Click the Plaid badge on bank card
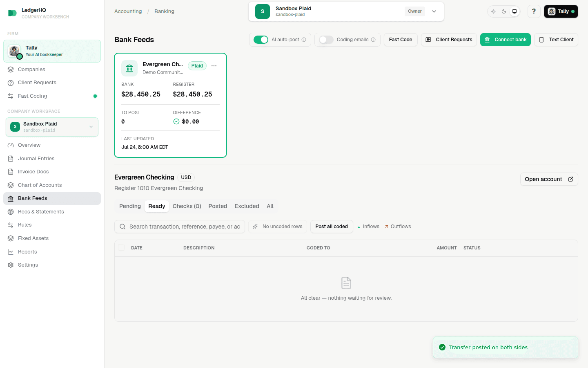This screenshot has width=588, height=368. (x=197, y=66)
